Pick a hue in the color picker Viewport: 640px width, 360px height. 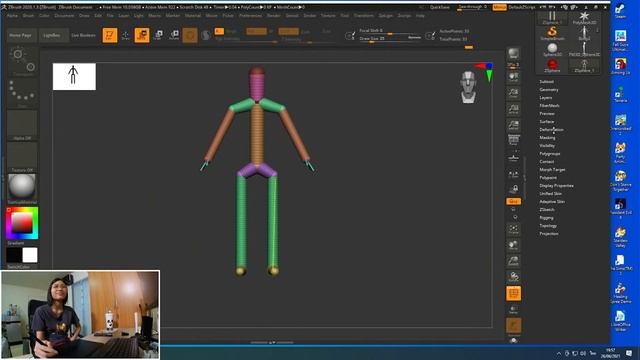tap(22, 223)
